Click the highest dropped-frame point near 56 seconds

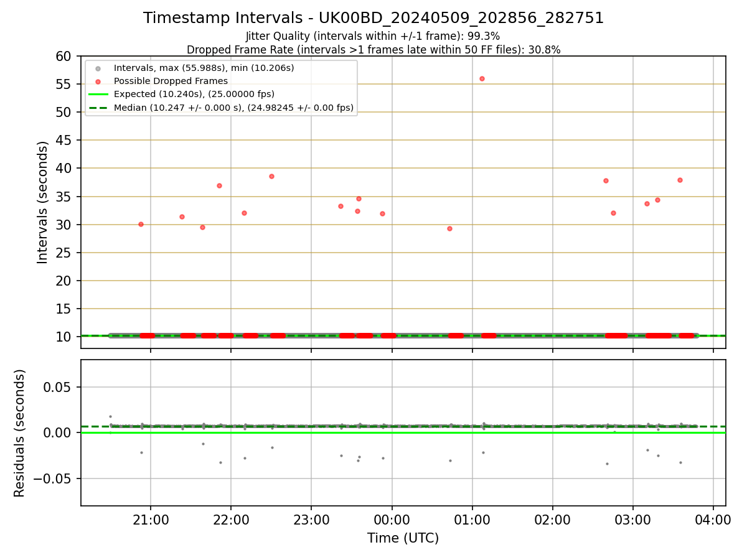tap(482, 78)
